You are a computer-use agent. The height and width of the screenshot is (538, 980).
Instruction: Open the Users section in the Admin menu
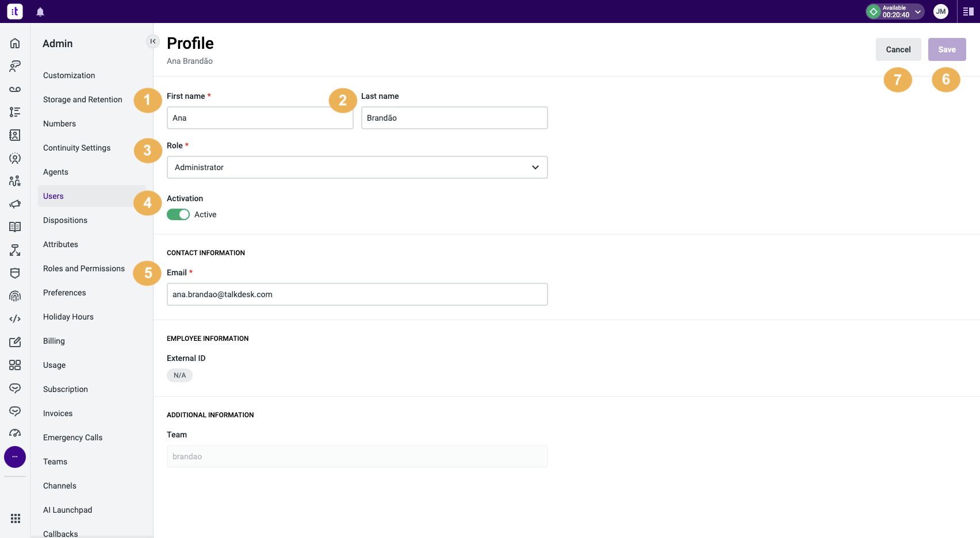[53, 195]
